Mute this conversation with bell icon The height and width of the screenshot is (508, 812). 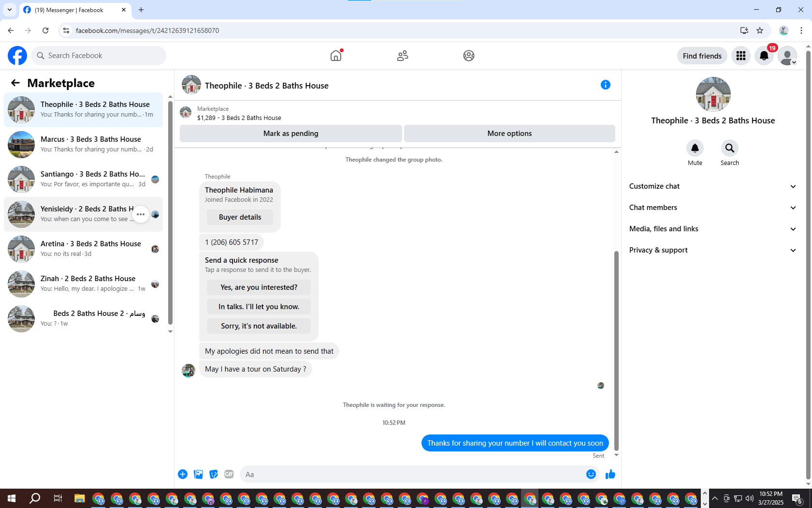(695, 148)
